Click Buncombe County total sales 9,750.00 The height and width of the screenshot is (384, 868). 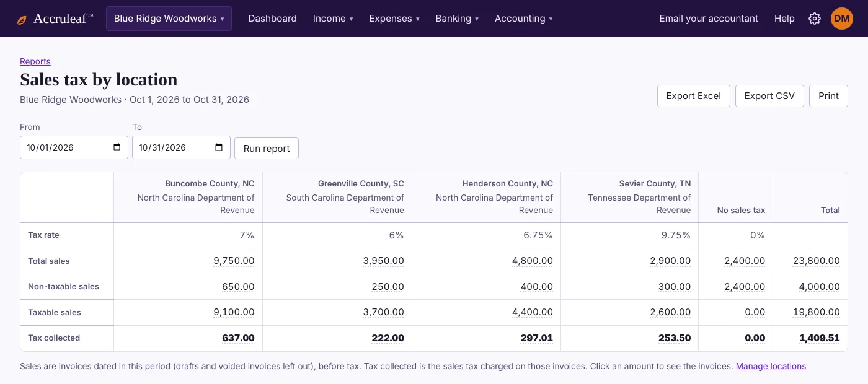[234, 261]
